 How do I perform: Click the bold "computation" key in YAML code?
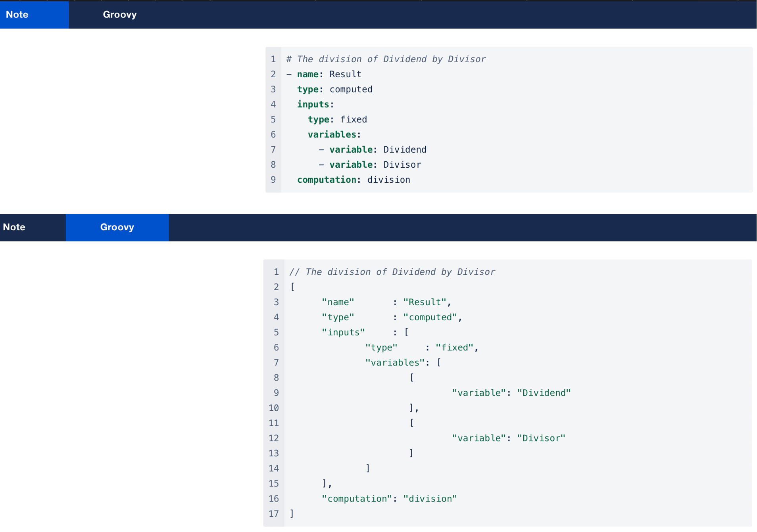click(327, 180)
